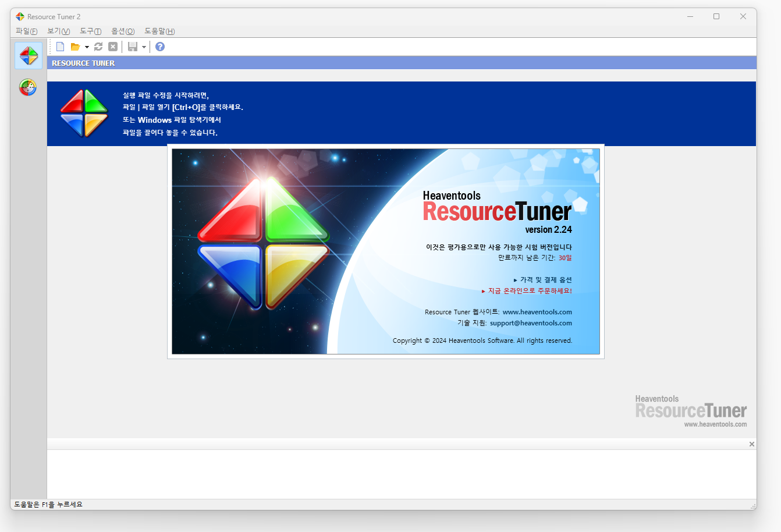Click the Close file toolbar icon

(x=113, y=47)
